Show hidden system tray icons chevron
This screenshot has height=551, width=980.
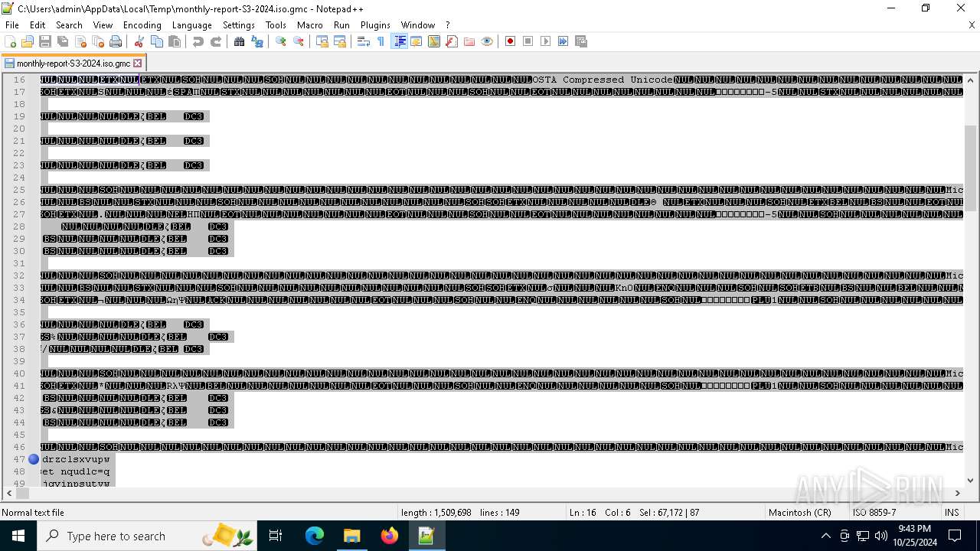coord(825,536)
